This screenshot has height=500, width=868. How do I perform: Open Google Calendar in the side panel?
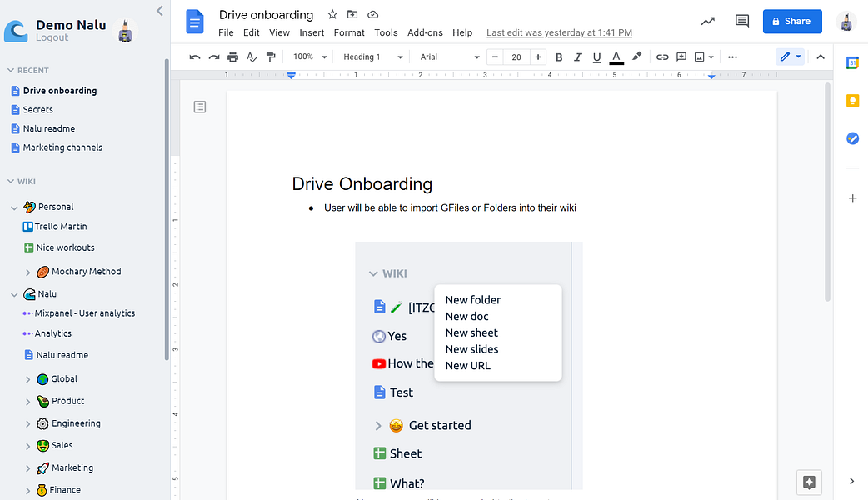[x=852, y=63]
